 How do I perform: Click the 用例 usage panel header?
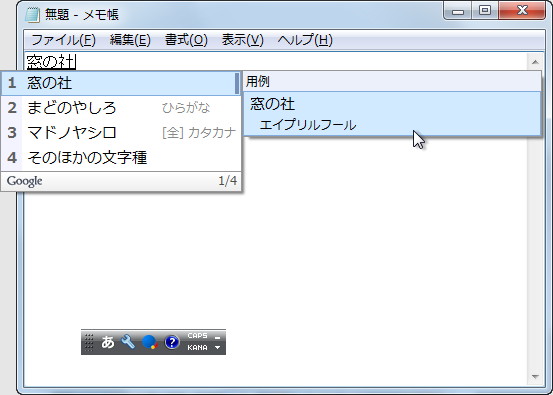click(392, 81)
